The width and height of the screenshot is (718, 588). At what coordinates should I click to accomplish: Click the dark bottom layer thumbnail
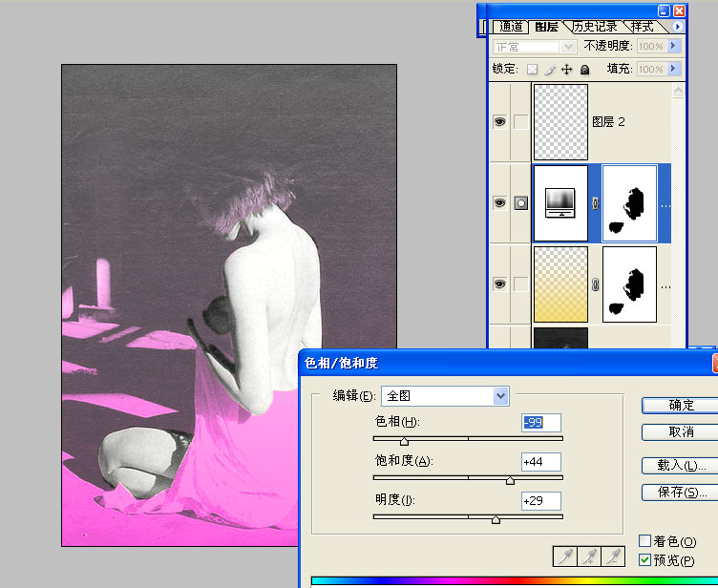(x=560, y=338)
